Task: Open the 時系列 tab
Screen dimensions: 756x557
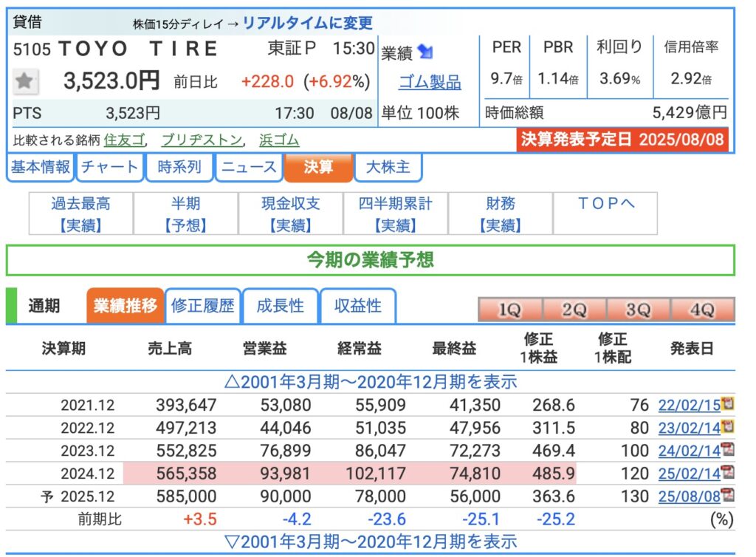Action: pos(179,167)
